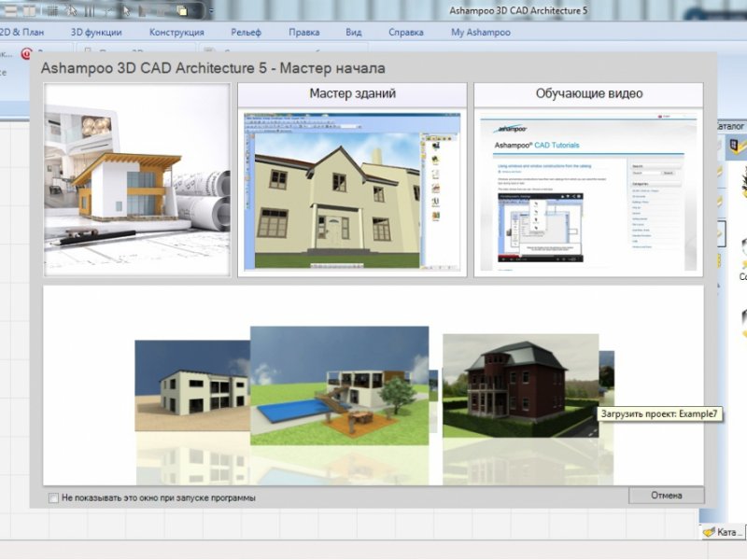
Task: Load the house with swimming pool example
Action: click(339, 385)
